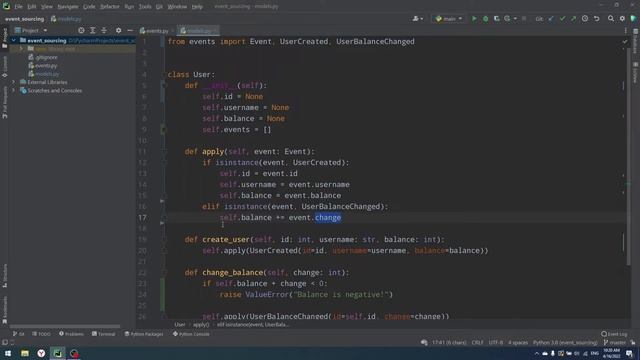
Task: Open the Refactor menu
Action: (110, 7)
